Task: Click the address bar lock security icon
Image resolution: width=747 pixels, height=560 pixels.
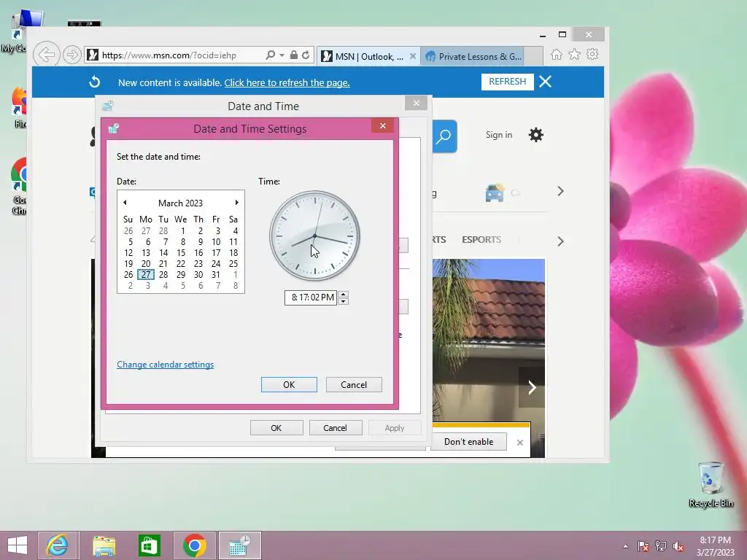Action: 294,55
